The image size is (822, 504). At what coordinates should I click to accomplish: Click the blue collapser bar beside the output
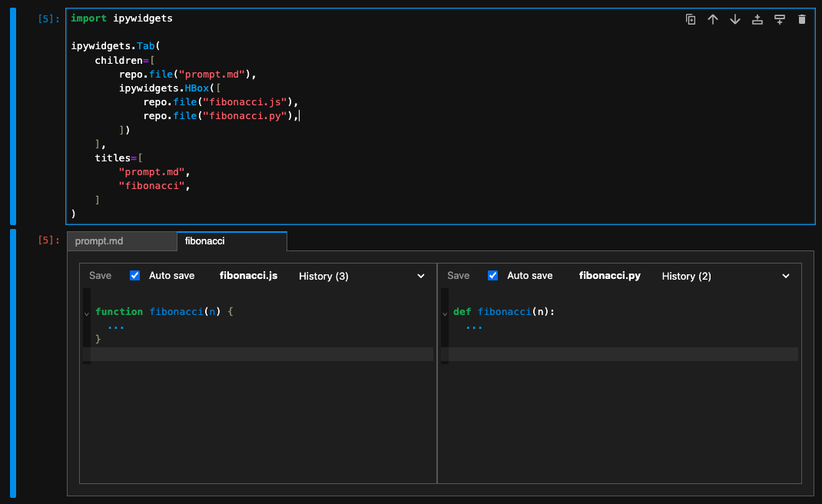pos(13,363)
